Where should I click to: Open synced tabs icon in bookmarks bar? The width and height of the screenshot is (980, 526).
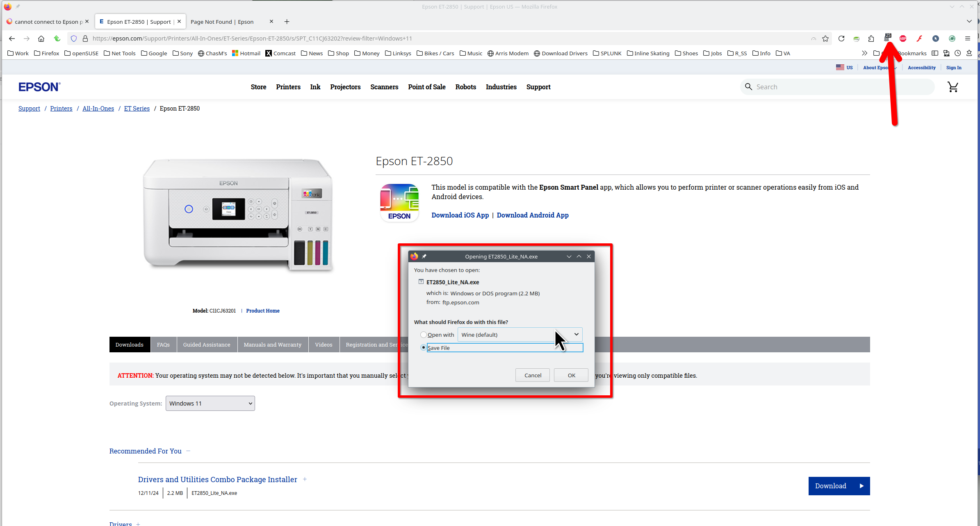click(946, 53)
